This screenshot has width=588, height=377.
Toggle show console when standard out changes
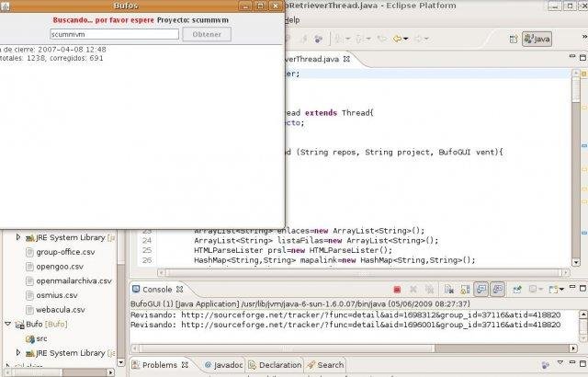pyautogui.click(x=481, y=290)
